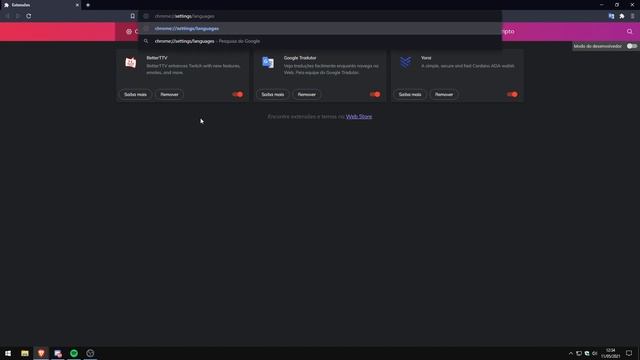Select the Extensões browser tab

[41, 5]
